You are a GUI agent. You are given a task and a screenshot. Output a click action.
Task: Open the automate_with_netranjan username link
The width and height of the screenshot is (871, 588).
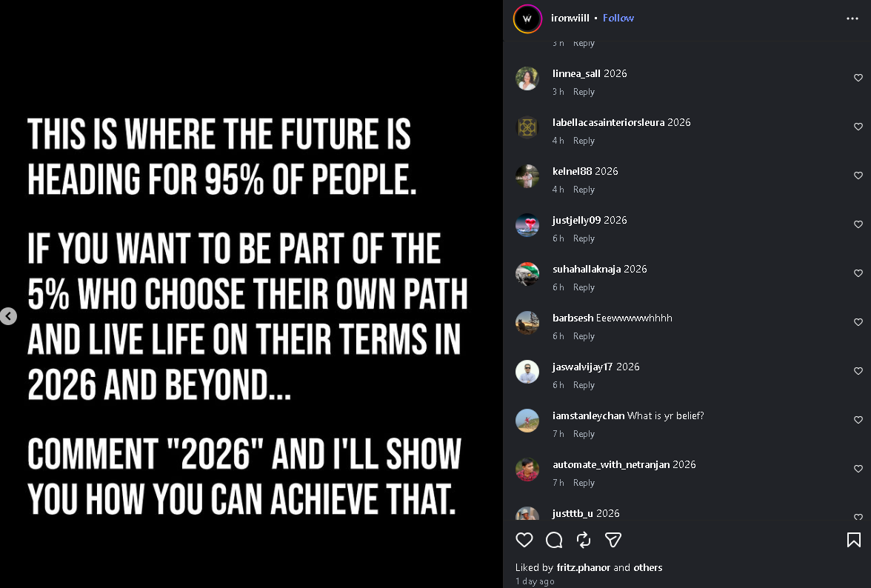click(611, 464)
